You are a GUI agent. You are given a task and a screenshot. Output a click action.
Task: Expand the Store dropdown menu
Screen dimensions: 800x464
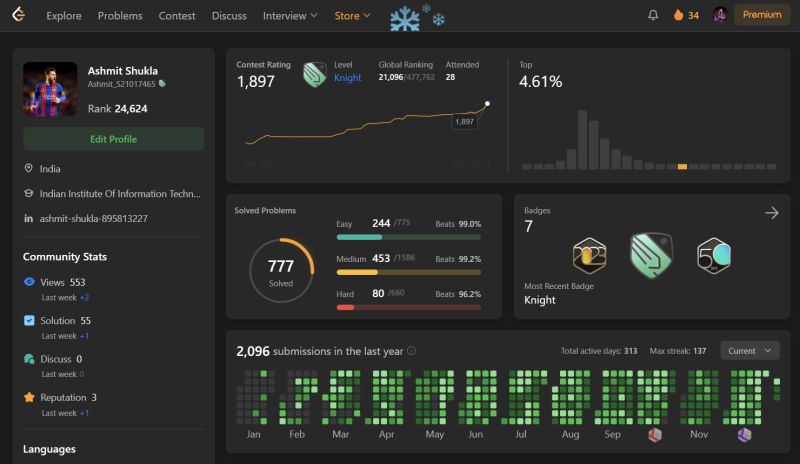pos(352,16)
